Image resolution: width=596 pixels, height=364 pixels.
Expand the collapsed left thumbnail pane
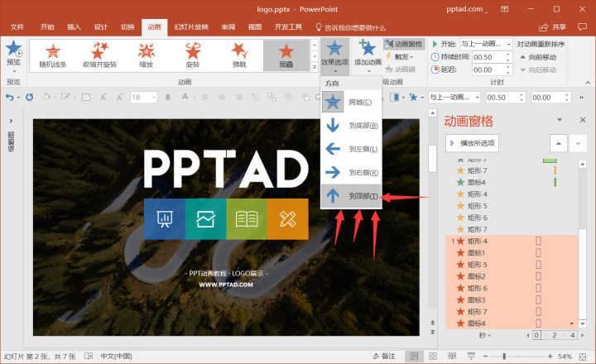click(x=11, y=122)
